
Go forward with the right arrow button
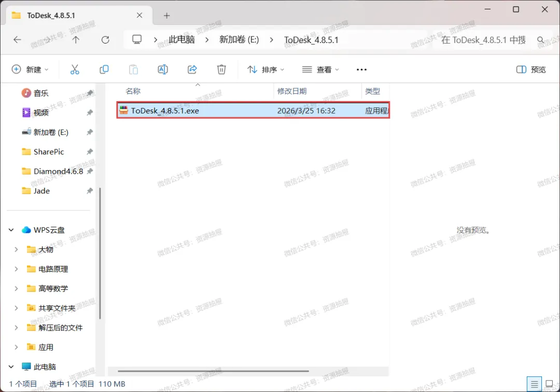(x=47, y=39)
